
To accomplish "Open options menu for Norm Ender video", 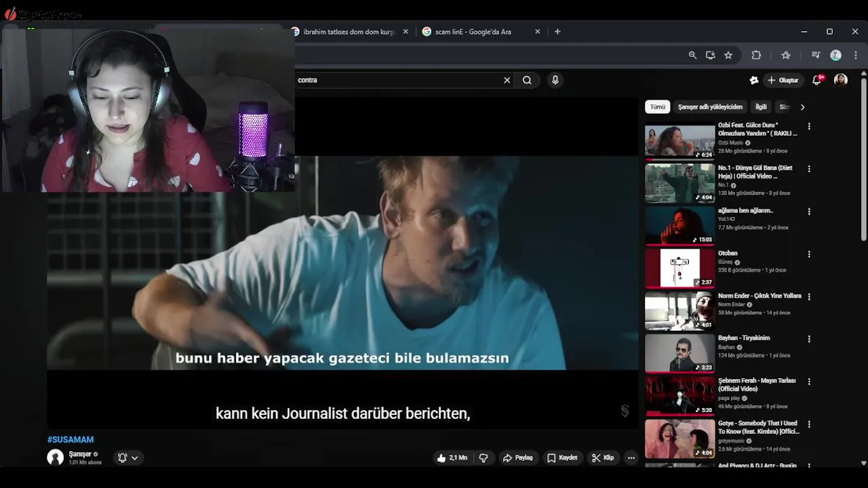I will 809,297.
